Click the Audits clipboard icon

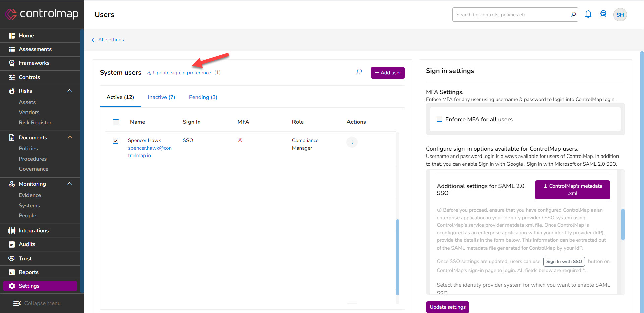click(x=12, y=244)
